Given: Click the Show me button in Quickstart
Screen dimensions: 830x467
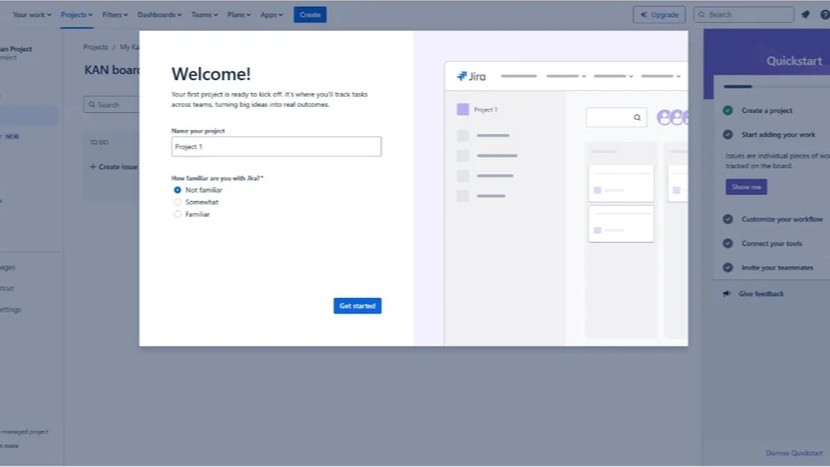Looking at the screenshot, I should (746, 187).
